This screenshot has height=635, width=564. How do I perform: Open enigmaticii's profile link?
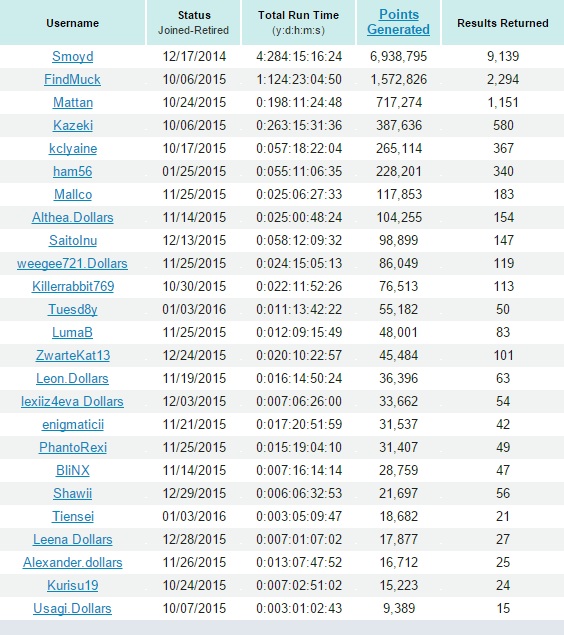(x=73, y=425)
